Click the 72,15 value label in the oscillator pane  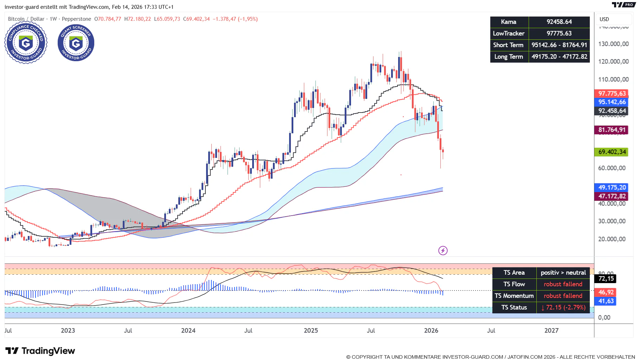pyautogui.click(x=606, y=278)
